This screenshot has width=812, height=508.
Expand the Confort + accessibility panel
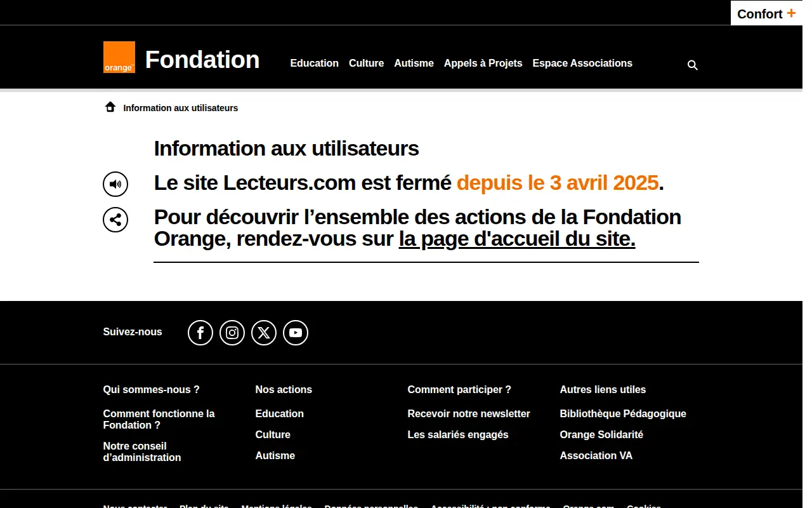tap(766, 13)
